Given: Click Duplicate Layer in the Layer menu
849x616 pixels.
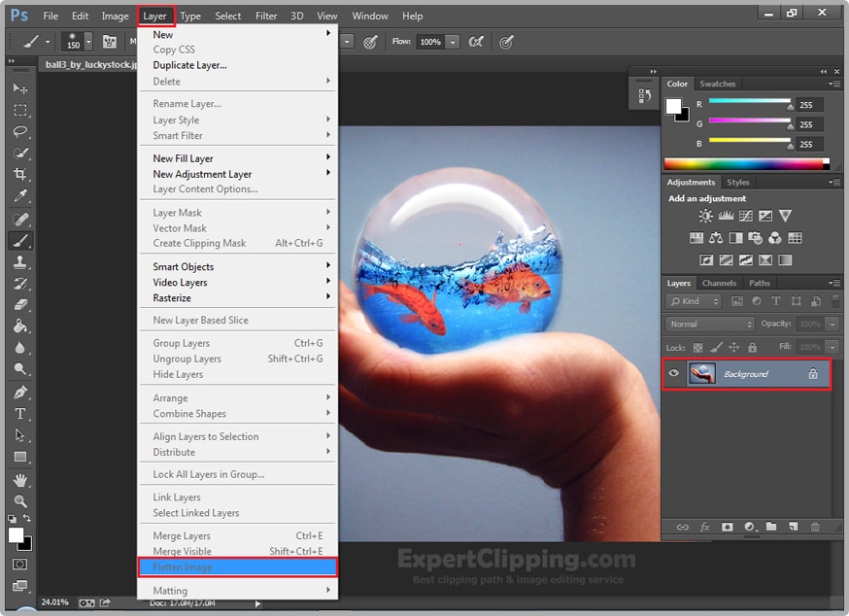Looking at the screenshot, I should [x=189, y=65].
